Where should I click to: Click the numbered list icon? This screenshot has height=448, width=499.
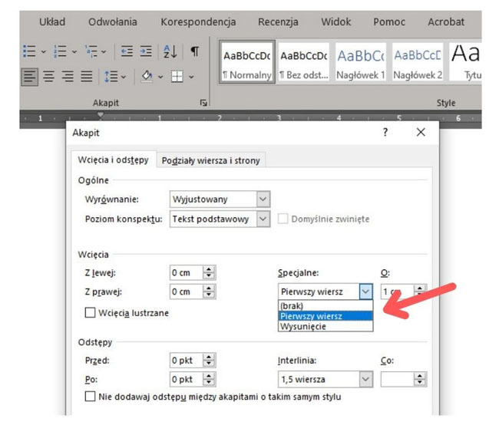coord(60,51)
